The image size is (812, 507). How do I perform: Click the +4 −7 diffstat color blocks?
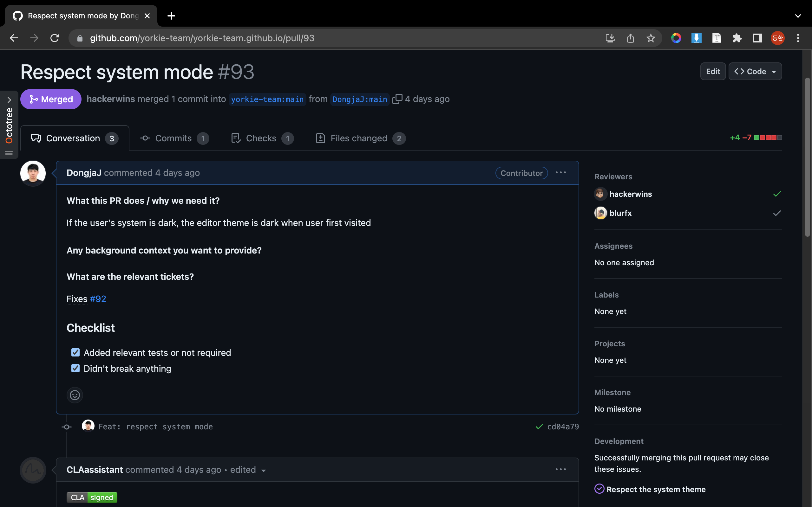tap(768, 138)
